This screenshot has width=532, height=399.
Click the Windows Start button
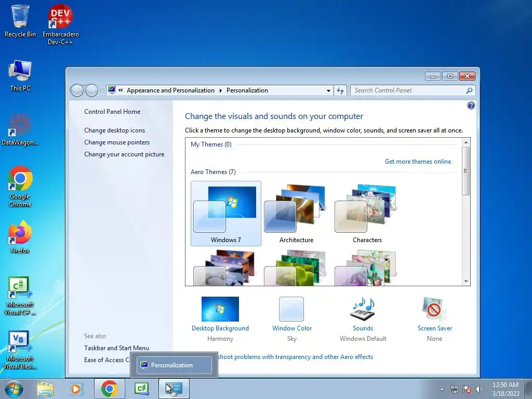coord(14,389)
